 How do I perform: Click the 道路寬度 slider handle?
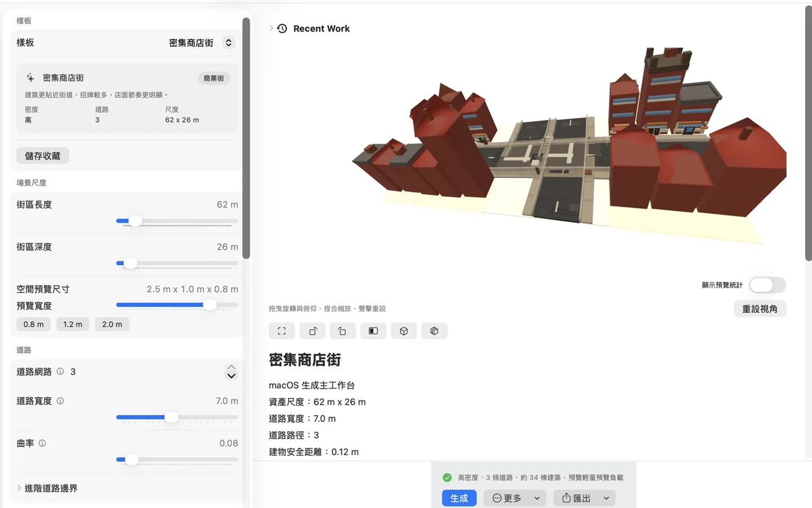coord(171,417)
